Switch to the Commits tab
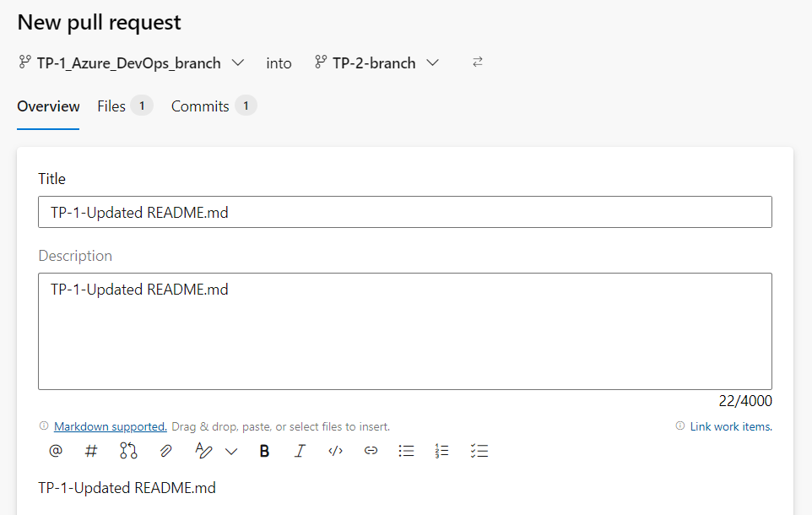Screen dimensions: 812x515 pyautogui.click(x=199, y=106)
